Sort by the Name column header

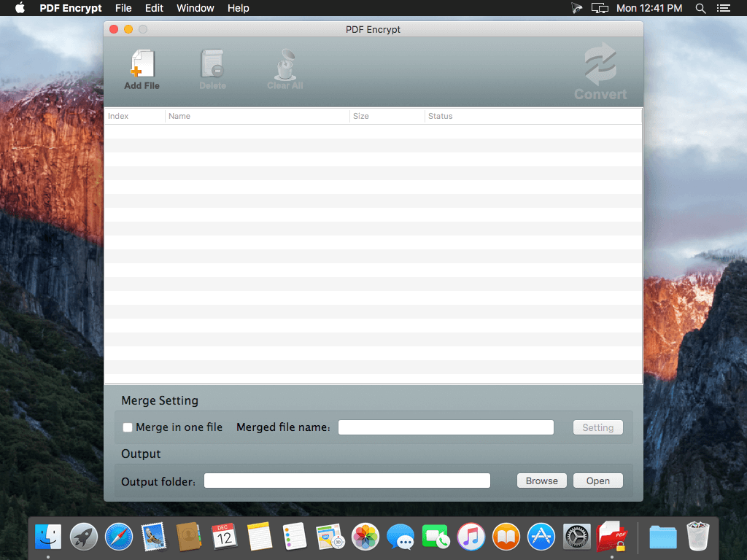click(x=258, y=116)
